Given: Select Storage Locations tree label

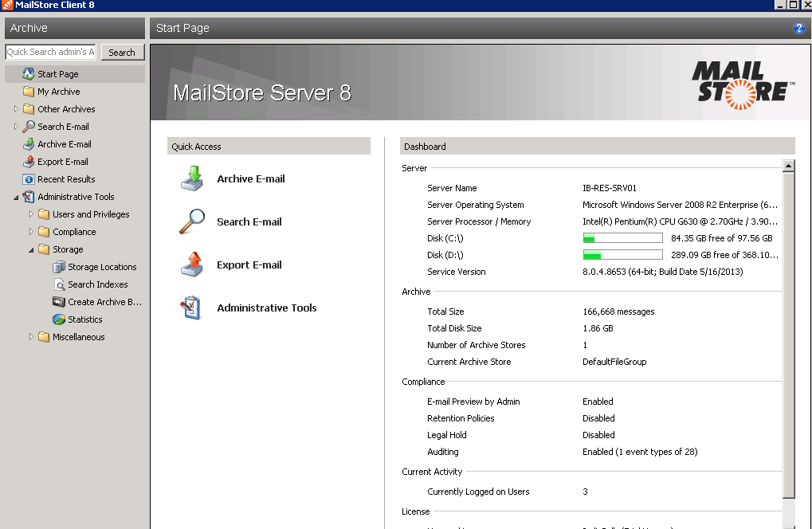Looking at the screenshot, I should coord(102,267).
